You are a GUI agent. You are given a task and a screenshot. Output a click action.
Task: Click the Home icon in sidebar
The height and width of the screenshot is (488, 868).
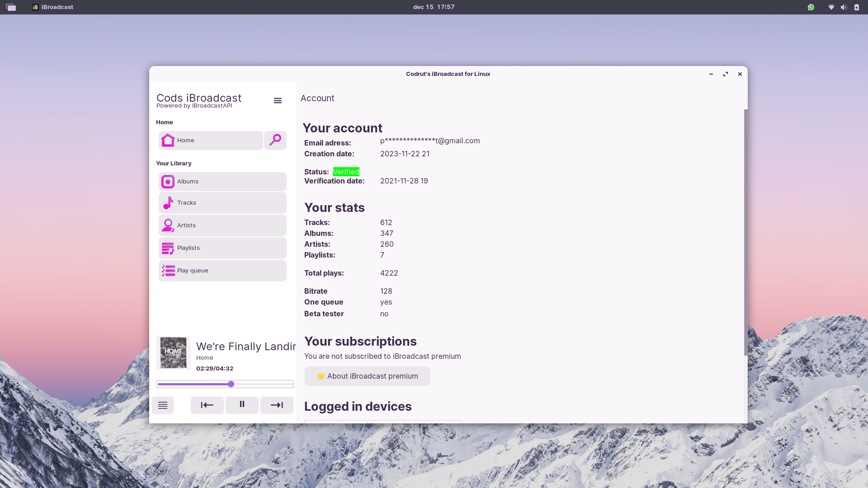(x=168, y=140)
